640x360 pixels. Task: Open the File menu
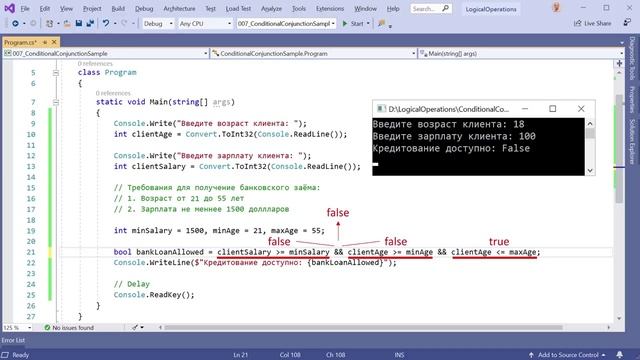(x=25, y=9)
